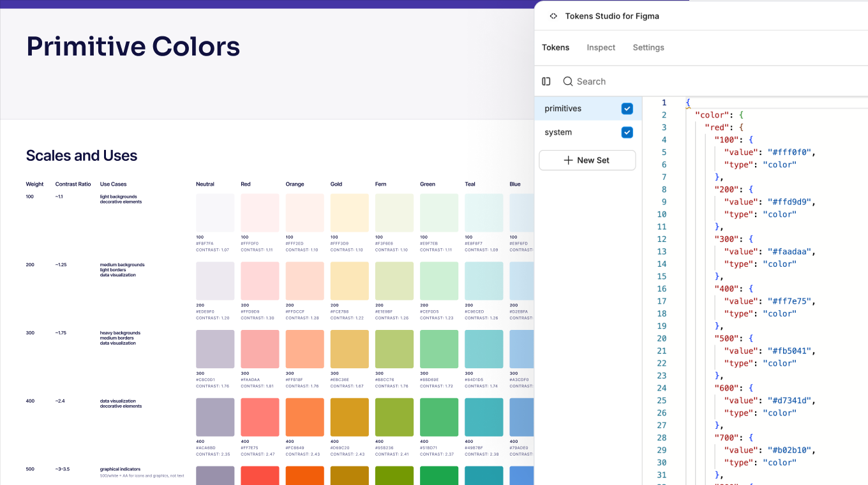Screen dimensions: 868x485
Task: Open the Settings tab
Action: pos(648,47)
